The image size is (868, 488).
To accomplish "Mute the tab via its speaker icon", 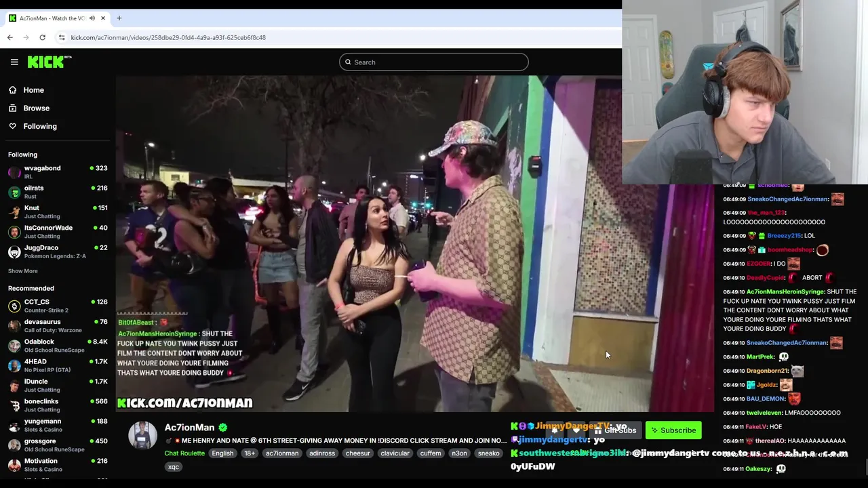I will (92, 18).
